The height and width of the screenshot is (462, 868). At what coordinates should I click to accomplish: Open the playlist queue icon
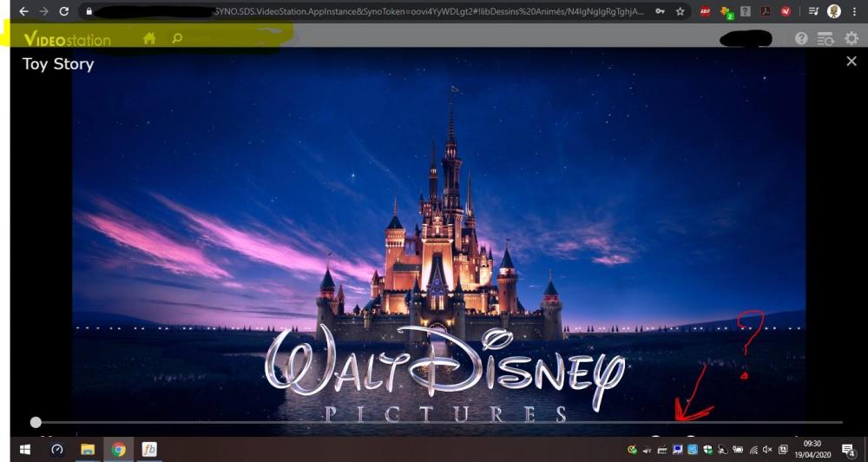click(x=825, y=39)
